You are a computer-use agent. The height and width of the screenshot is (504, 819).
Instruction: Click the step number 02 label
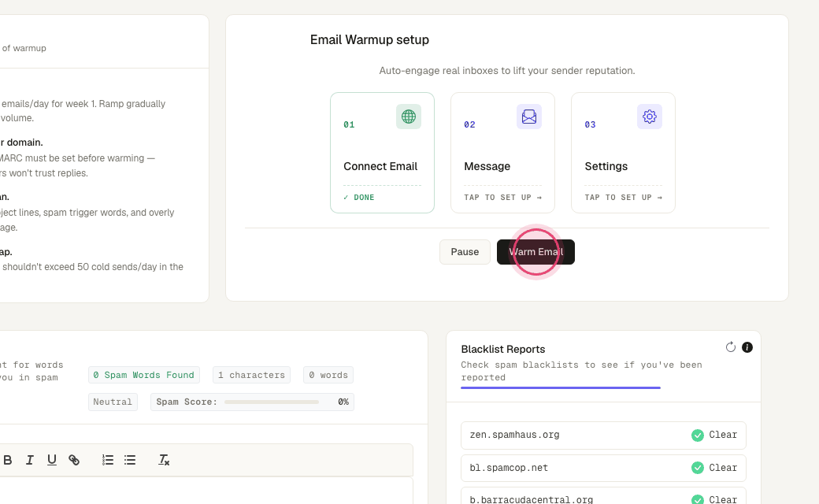click(x=469, y=125)
